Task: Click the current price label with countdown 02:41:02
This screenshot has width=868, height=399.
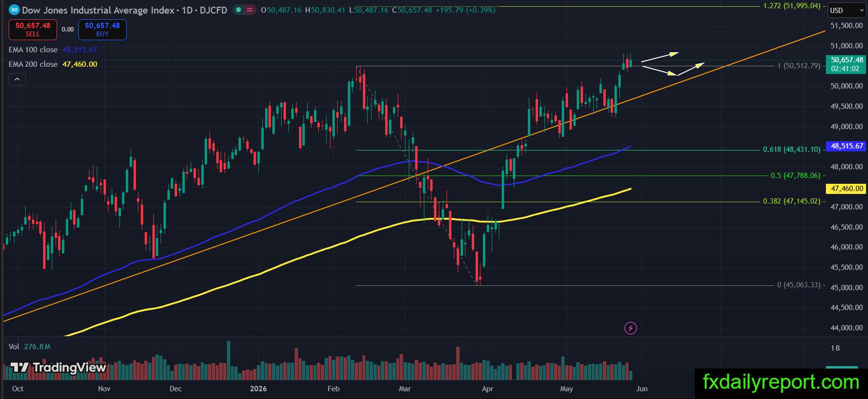Action: [x=847, y=64]
